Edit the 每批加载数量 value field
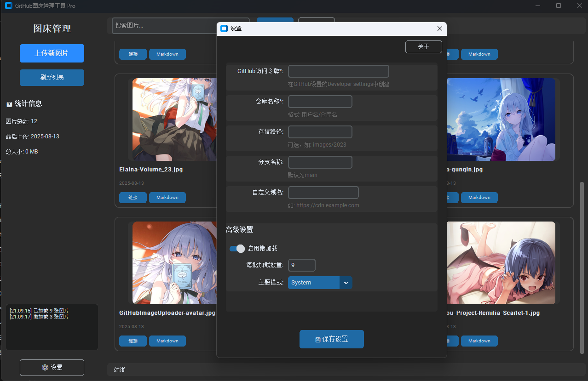 pos(301,265)
